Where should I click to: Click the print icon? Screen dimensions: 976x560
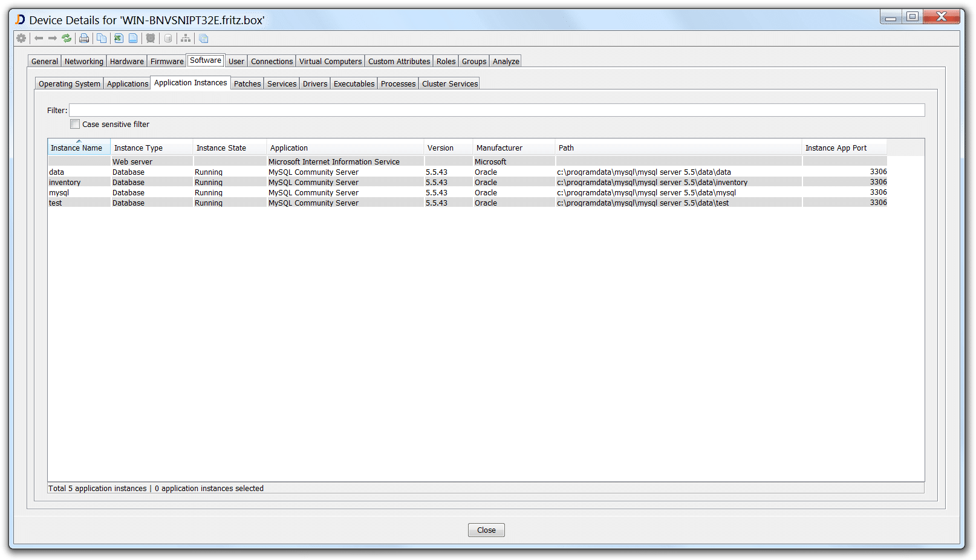[83, 38]
